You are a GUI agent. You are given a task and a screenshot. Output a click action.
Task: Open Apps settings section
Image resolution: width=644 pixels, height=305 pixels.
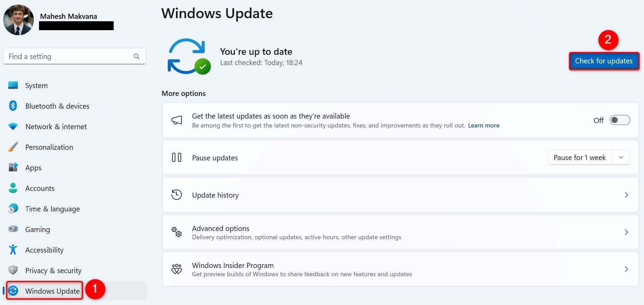[x=74, y=168]
